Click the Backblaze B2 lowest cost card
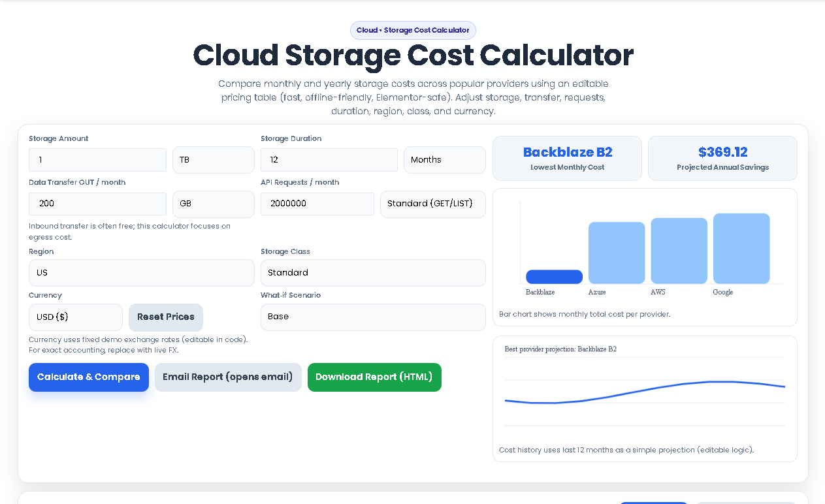This screenshot has width=825, height=504. pos(567,158)
